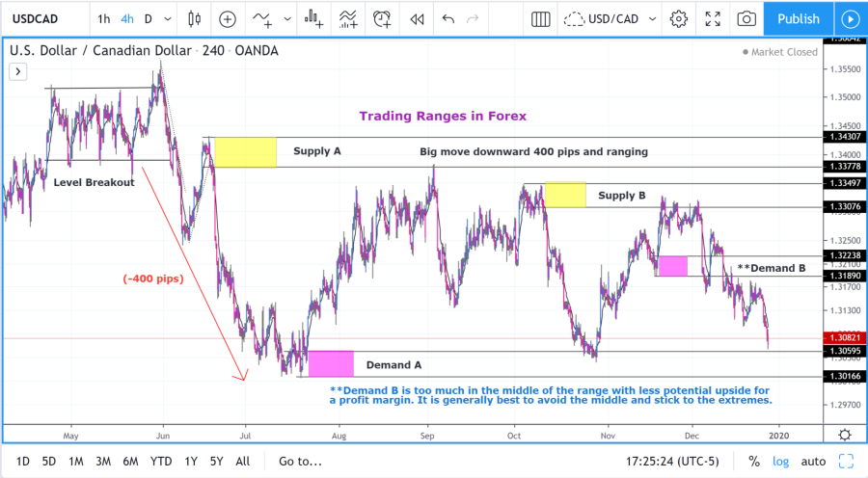
Task: Open strategy templates icon in toolbar
Action: coord(348,18)
